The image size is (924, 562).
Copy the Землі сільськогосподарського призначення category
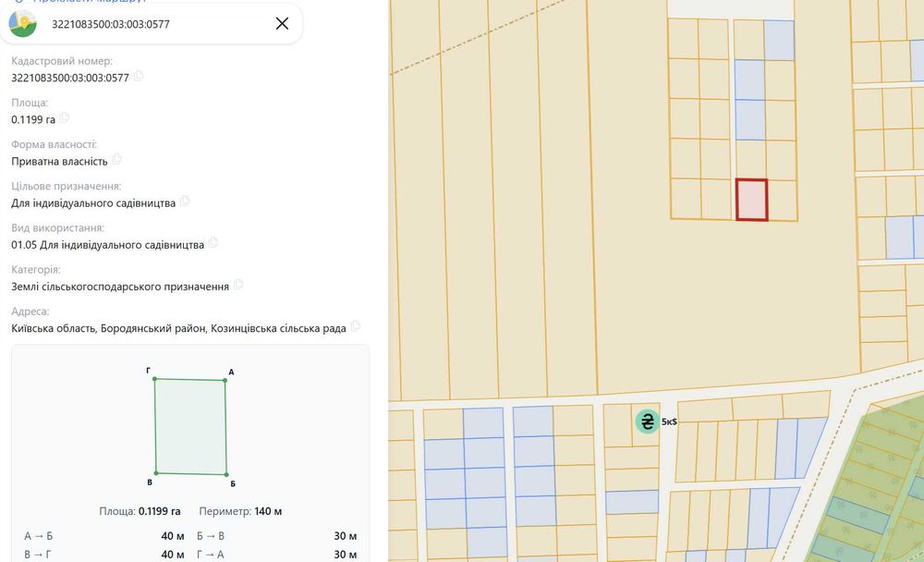[x=238, y=285]
